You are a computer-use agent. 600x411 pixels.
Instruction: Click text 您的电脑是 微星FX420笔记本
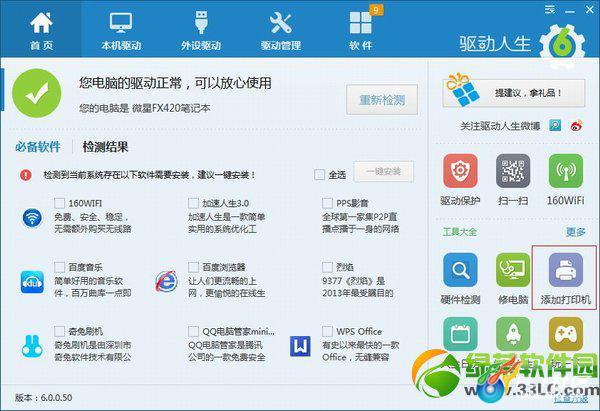click(x=145, y=108)
